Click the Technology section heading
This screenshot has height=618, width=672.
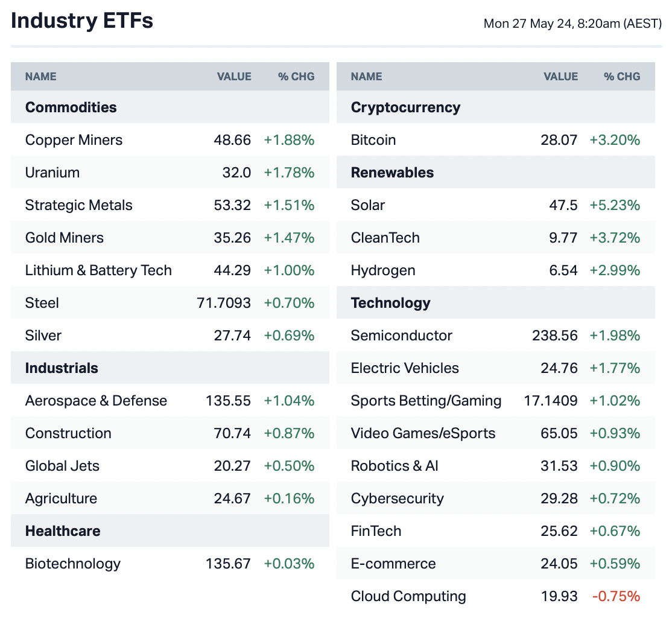(x=391, y=303)
